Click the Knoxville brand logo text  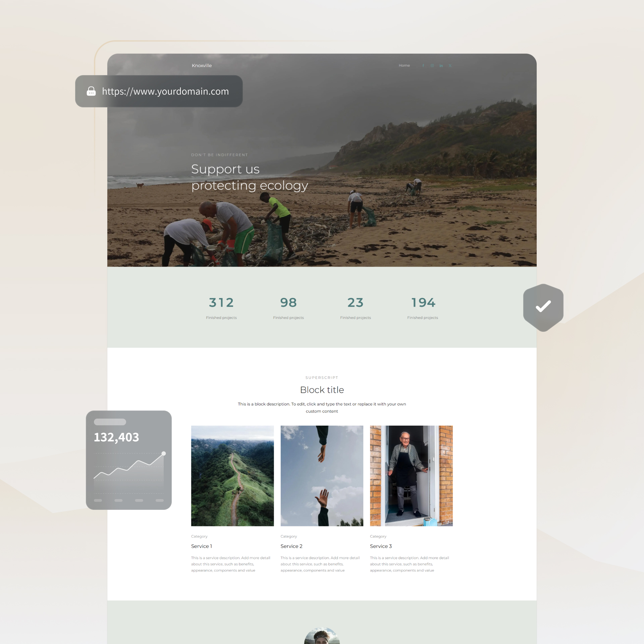pos(201,65)
